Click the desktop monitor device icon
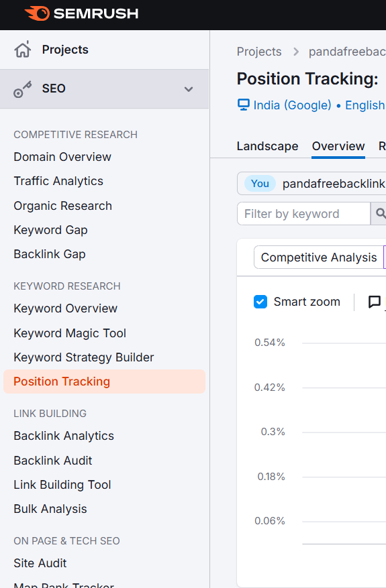 (x=243, y=105)
